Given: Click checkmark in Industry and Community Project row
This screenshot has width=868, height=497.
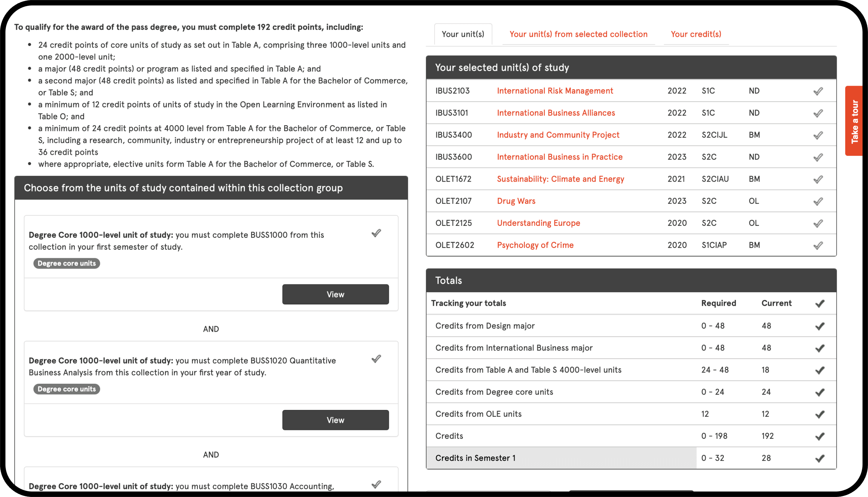Looking at the screenshot, I should coord(818,135).
